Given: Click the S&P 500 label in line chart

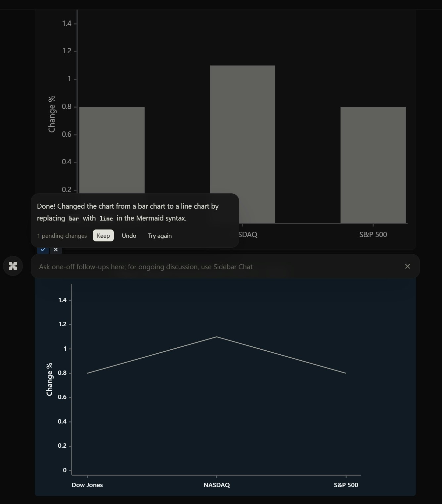Looking at the screenshot, I should (346, 485).
